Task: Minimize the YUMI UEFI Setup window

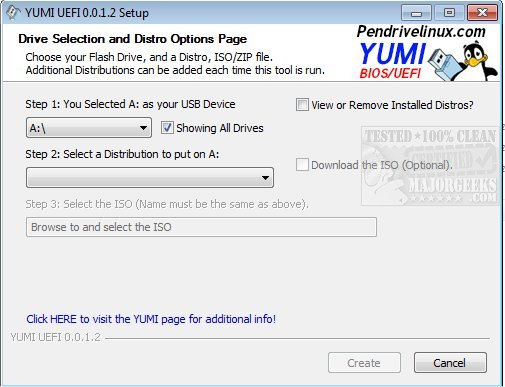Action: (416, 13)
